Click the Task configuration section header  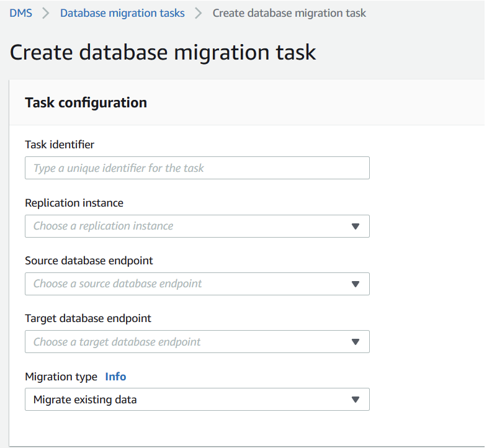click(x=86, y=102)
